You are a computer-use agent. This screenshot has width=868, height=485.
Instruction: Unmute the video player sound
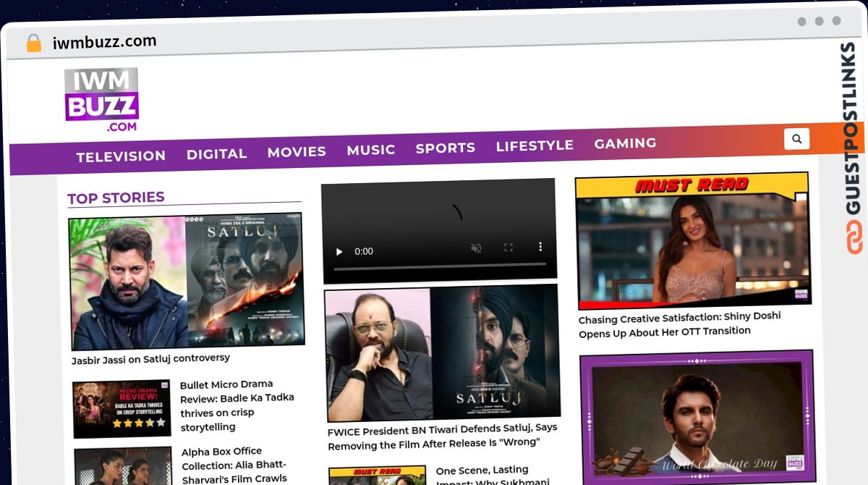[476, 248]
